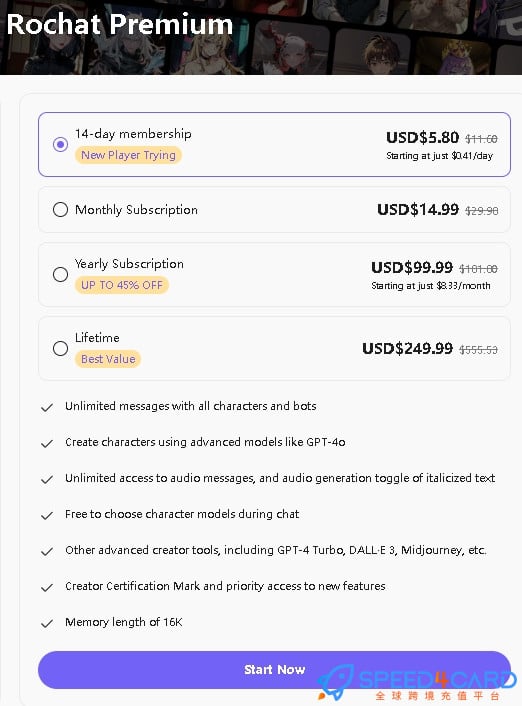Click the USD$14.99 monthly price
The height and width of the screenshot is (706, 522).
click(418, 209)
